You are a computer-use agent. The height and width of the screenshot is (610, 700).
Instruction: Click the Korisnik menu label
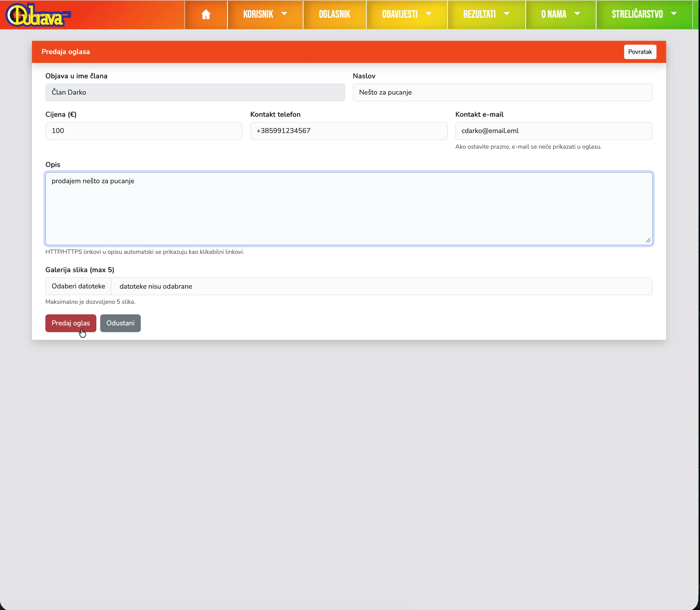pyautogui.click(x=258, y=14)
